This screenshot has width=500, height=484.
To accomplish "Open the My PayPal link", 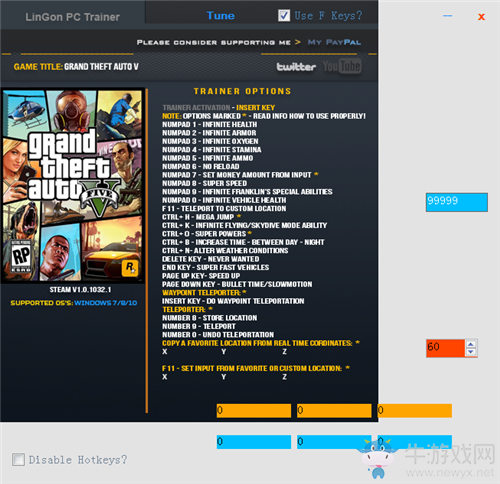I will click(334, 42).
